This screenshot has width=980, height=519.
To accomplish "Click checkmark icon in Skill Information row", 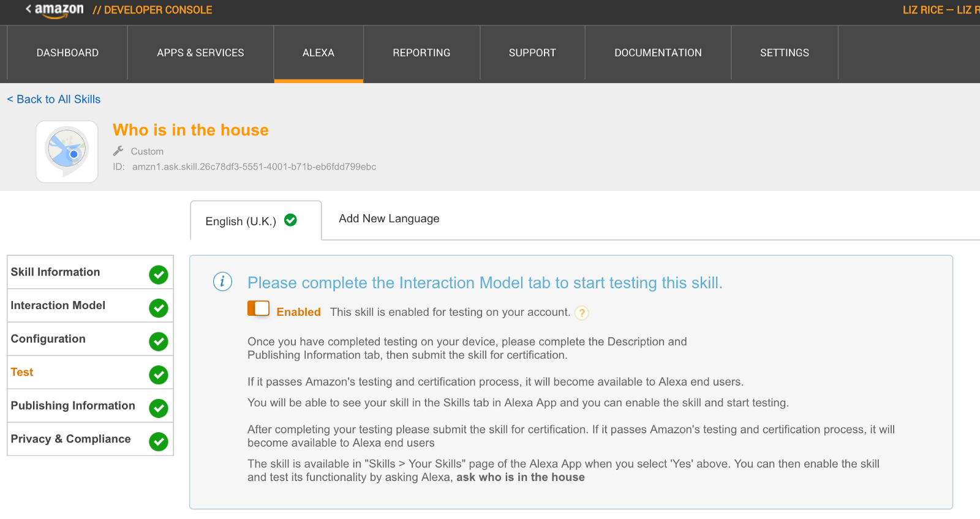I will click(x=159, y=275).
